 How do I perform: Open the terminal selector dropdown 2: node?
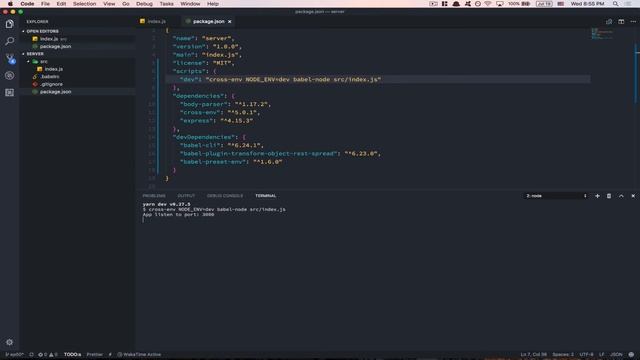[x=556, y=196]
